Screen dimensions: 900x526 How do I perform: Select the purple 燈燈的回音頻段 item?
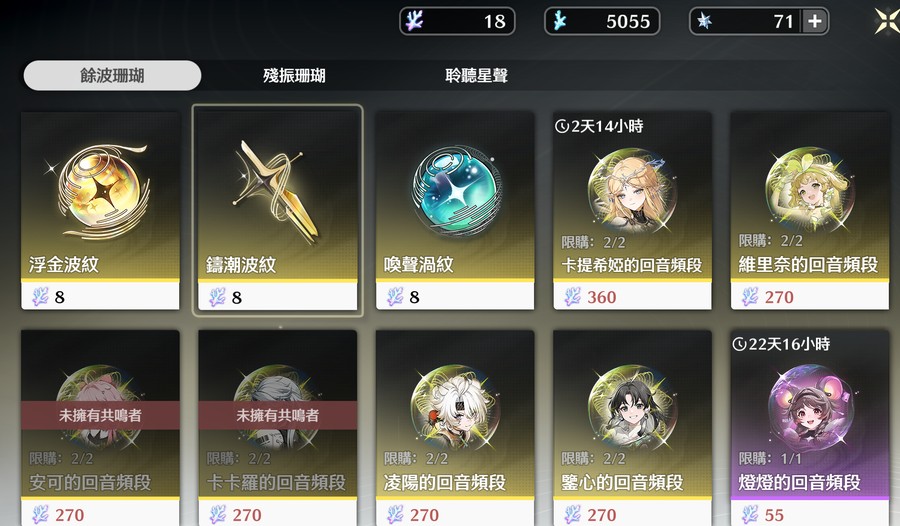coord(809,428)
